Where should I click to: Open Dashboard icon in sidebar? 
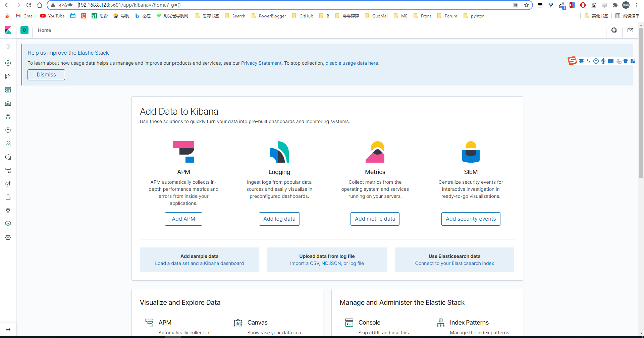8,90
